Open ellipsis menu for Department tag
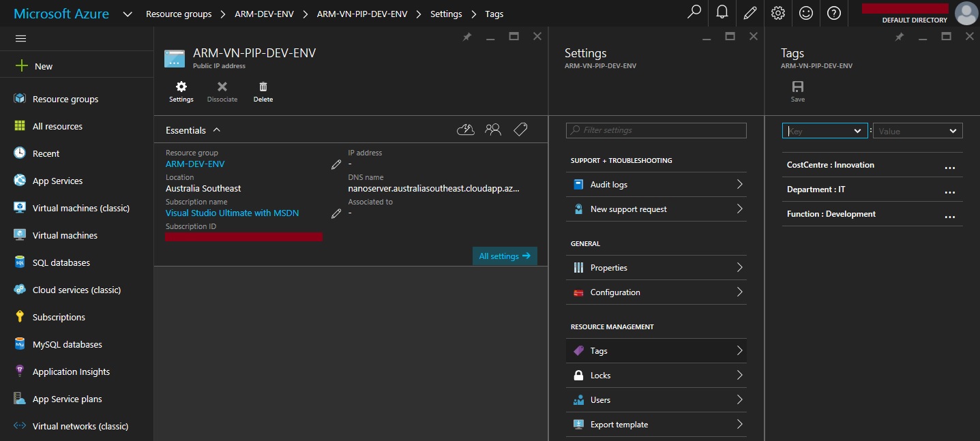 (x=950, y=192)
